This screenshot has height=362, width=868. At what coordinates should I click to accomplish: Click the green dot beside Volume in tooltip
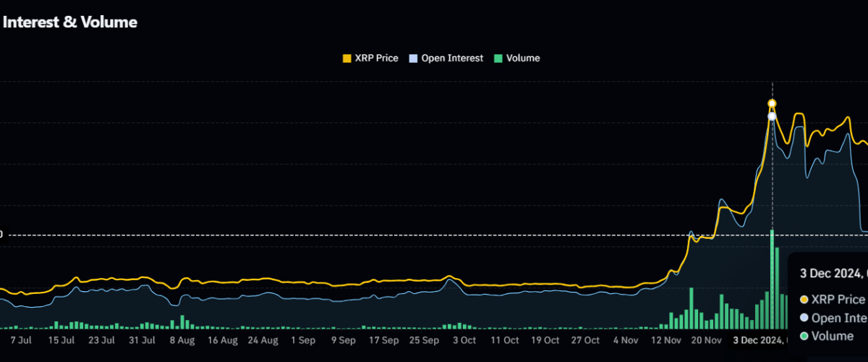click(x=804, y=336)
